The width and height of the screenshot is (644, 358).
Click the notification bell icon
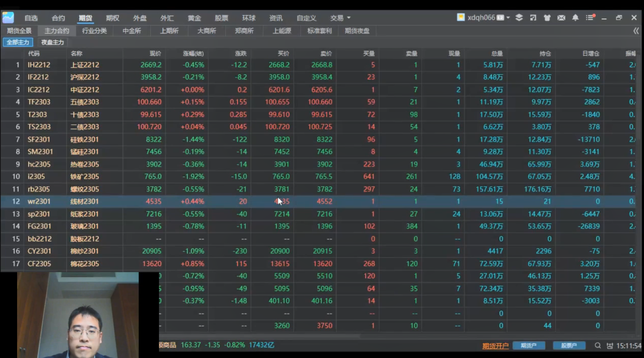575,18
